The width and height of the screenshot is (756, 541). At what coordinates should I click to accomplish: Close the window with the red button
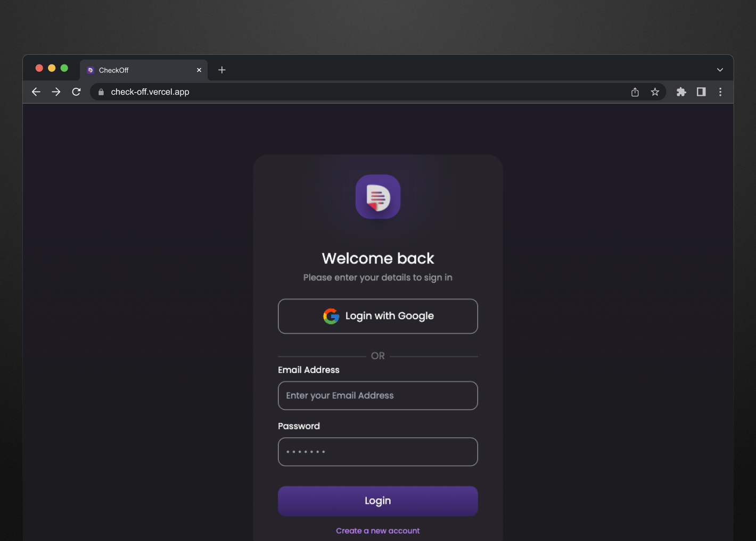point(39,68)
